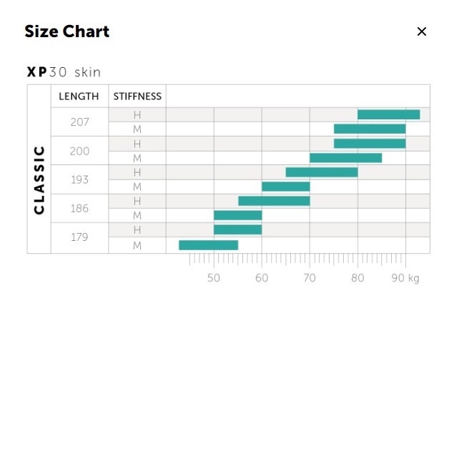Click the 200 length cell
This screenshot has width=454, height=476.
pyautogui.click(x=79, y=151)
